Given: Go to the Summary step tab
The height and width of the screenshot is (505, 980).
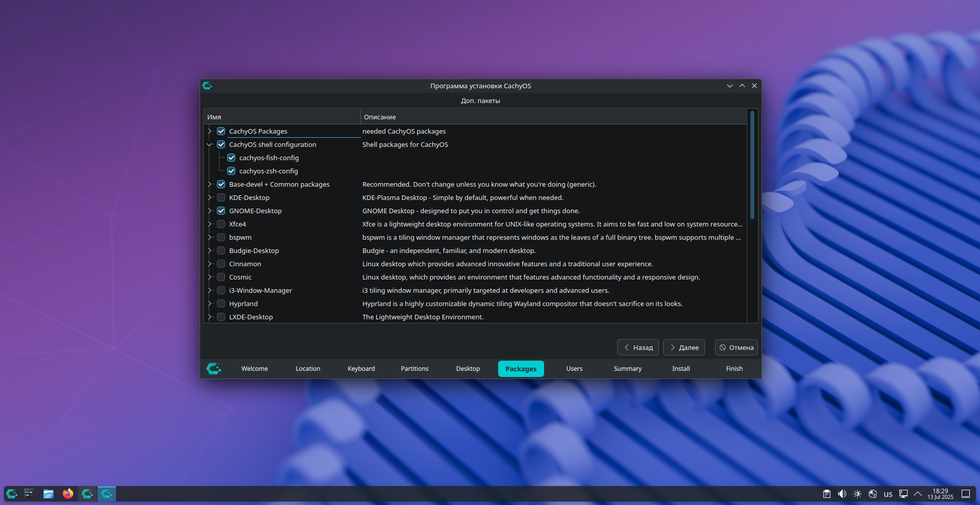Looking at the screenshot, I should pos(628,368).
